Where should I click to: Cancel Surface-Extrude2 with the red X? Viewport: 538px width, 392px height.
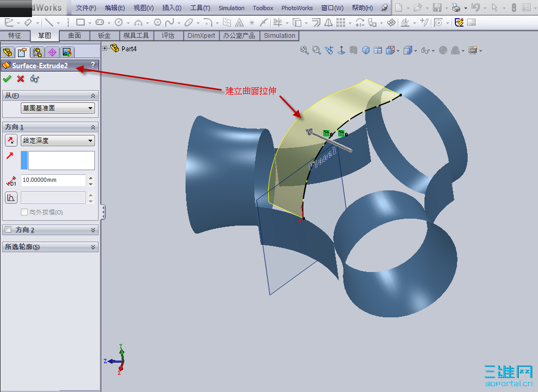[x=21, y=79]
